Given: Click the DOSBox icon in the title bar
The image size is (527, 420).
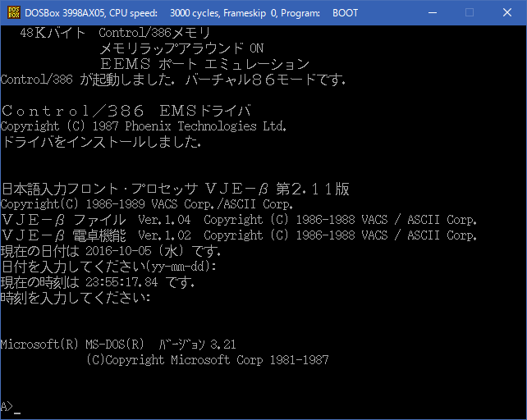Looking at the screenshot, I should point(14,13).
